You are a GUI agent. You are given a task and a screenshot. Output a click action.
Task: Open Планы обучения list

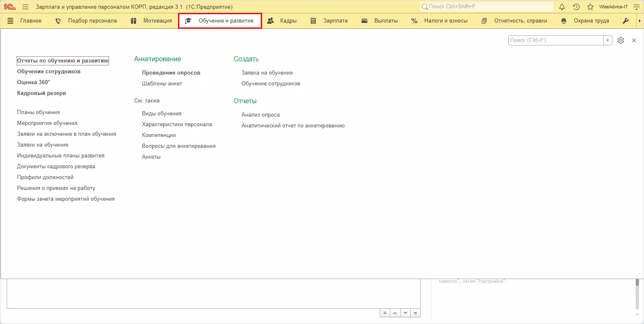tap(38, 112)
